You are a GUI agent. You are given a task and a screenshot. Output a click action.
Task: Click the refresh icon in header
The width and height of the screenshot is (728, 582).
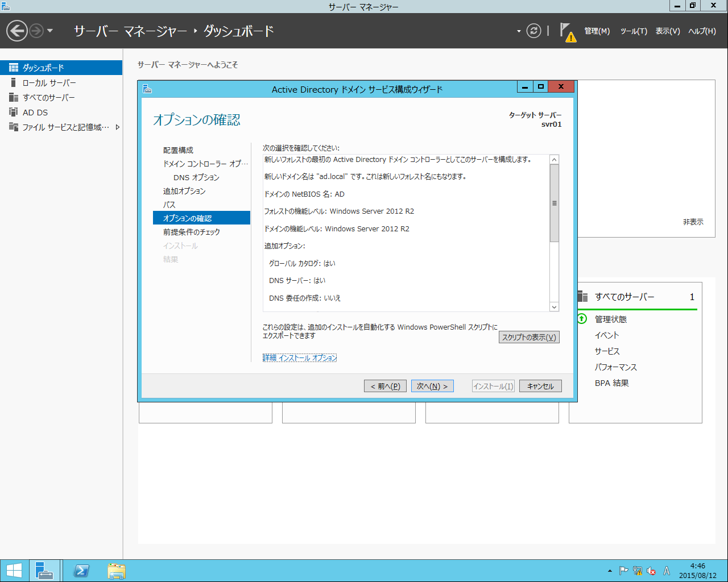coord(533,31)
